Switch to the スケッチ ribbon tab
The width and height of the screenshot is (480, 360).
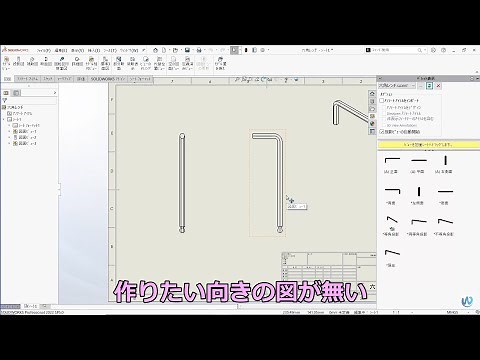coord(48,79)
